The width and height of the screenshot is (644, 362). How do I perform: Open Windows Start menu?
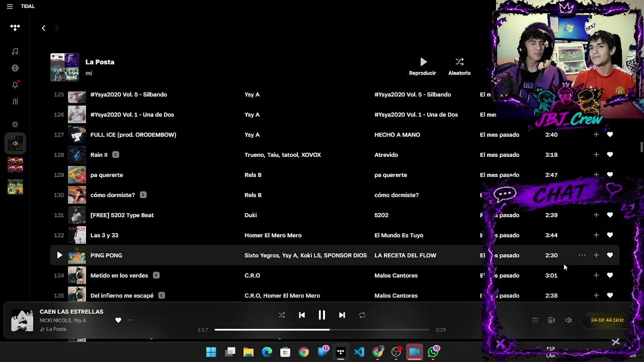(x=211, y=352)
